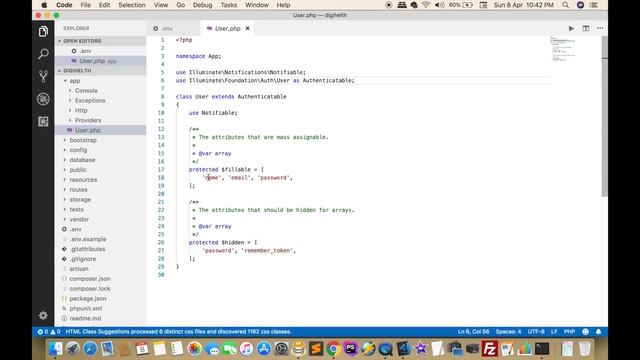The width and height of the screenshot is (640, 360).
Task: Open the Explorer view in the activity bar
Action: tap(43, 31)
